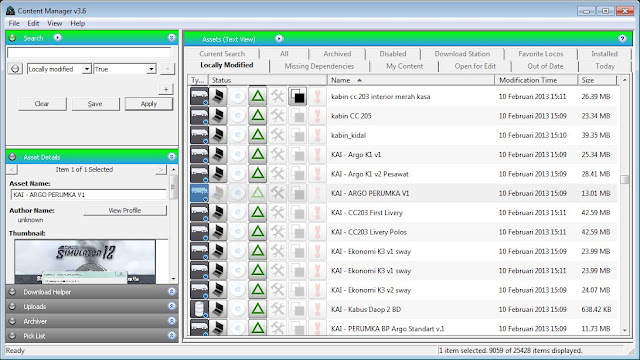The height and width of the screenshot is (360, 640).
Task: Open the Locally modified filter dropdown
Action: click(x=87, y=69)
